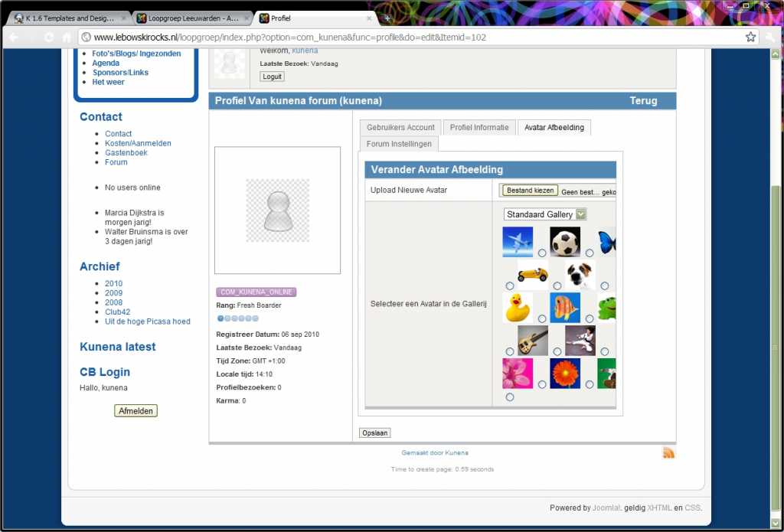784x532 pixels.
Task: Click the Opslaan save button
Action: pos(374,433)
